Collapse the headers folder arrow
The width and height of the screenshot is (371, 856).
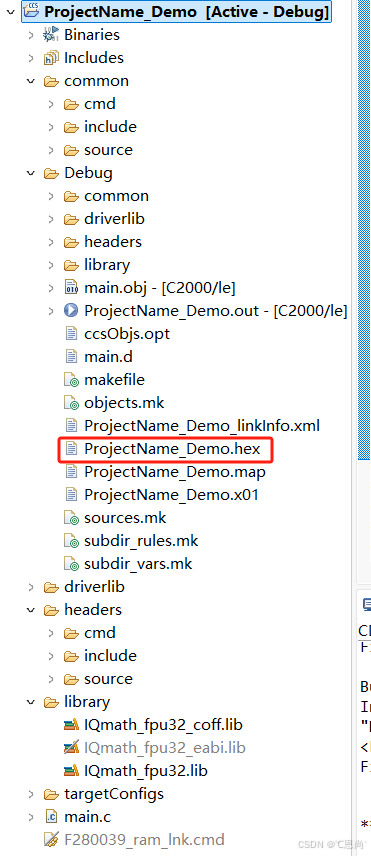31,610
